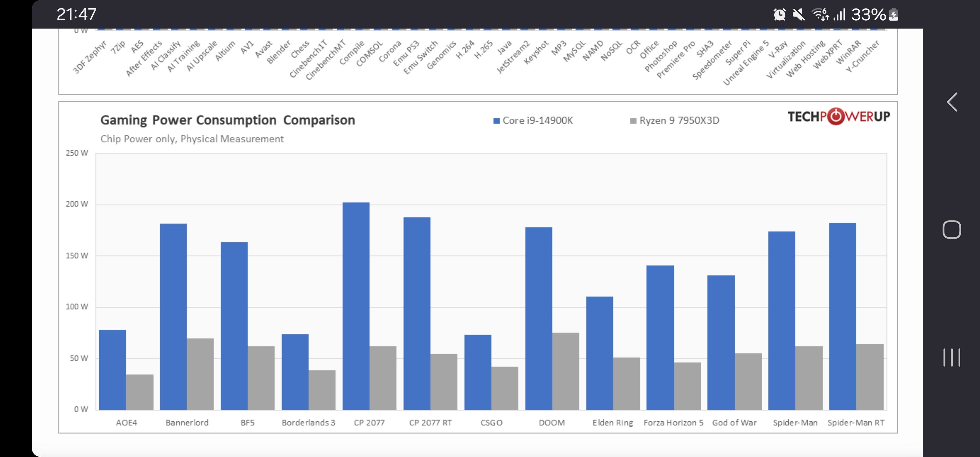This screenshot has width=980, height=457.
Task: Tap the Speedometer label in upper chart
Action: point(712,60)
